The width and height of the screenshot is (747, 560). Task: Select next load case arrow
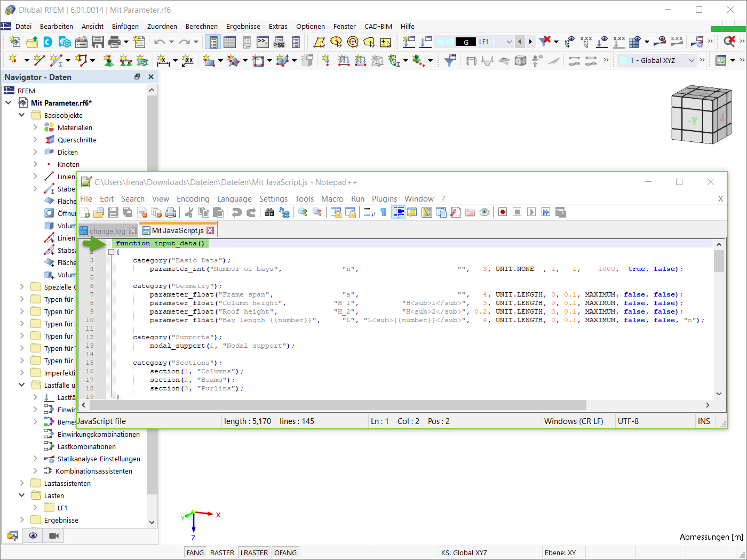(530, 42)
